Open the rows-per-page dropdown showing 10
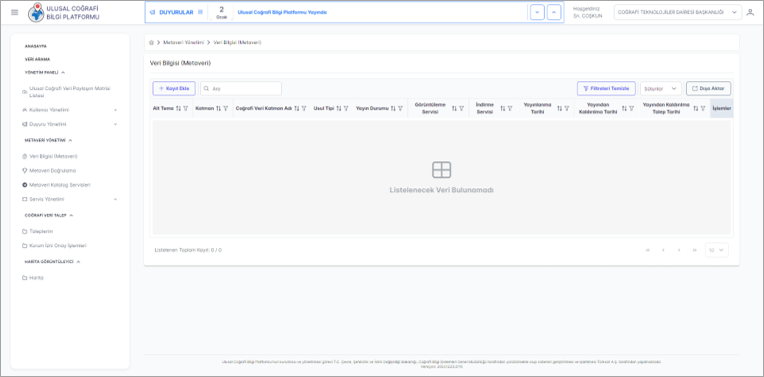Image resolution: width=764 pixels, height=377 pixels. [717, 250]
